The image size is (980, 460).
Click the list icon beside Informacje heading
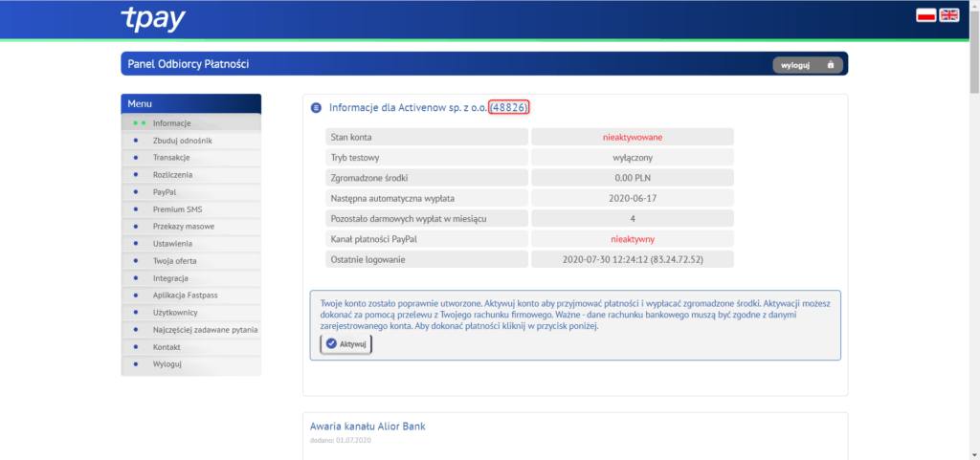pyautogui.click(x=316, y=108)
